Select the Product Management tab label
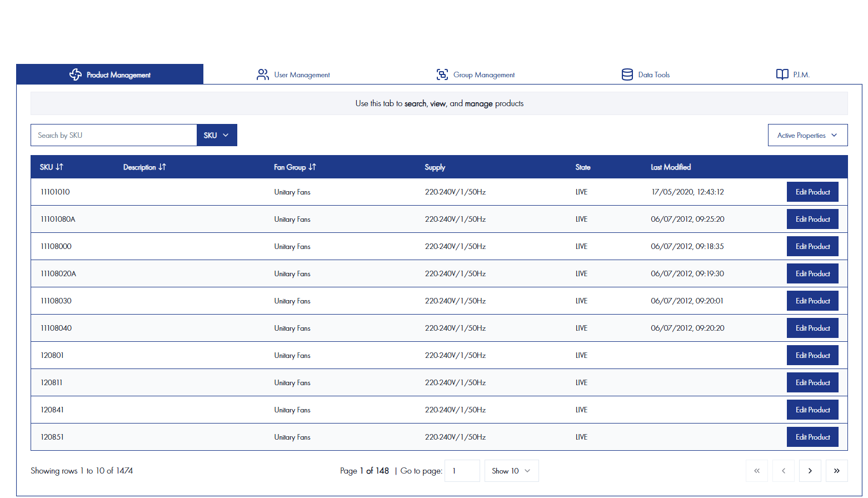 [118, 75]
